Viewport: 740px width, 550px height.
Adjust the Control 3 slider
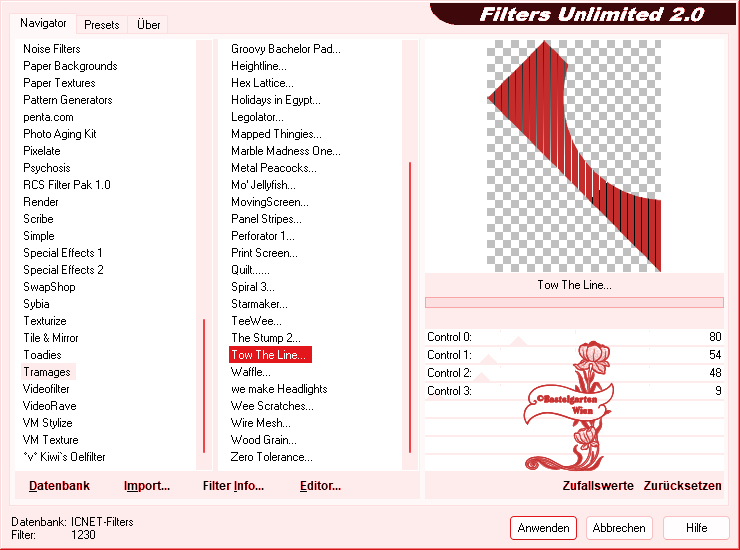click(574, 391)
